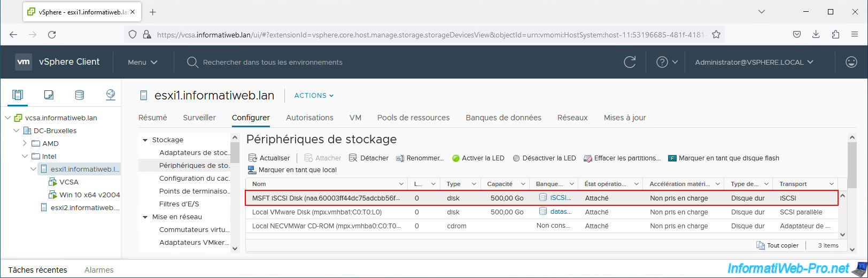Bookmark this page with the star
The width and height of the screenshot is (868, 278).
(716, 35)
